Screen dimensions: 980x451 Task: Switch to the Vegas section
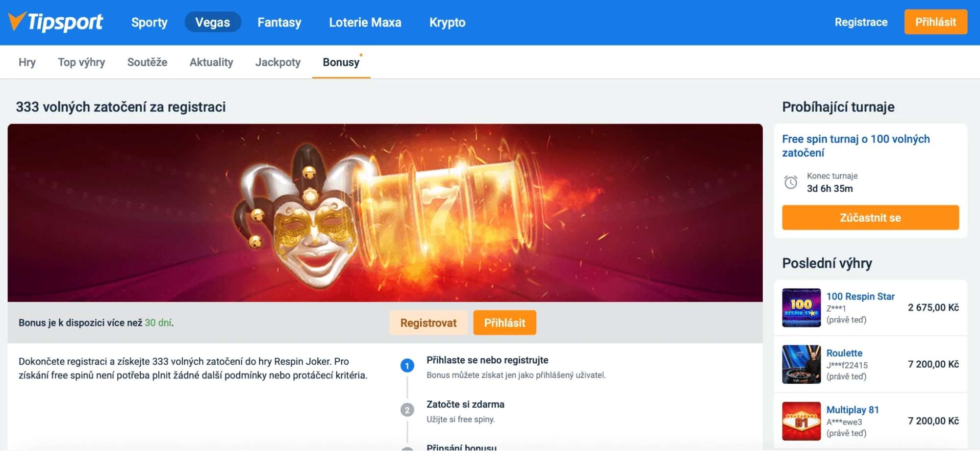[213, 22]
